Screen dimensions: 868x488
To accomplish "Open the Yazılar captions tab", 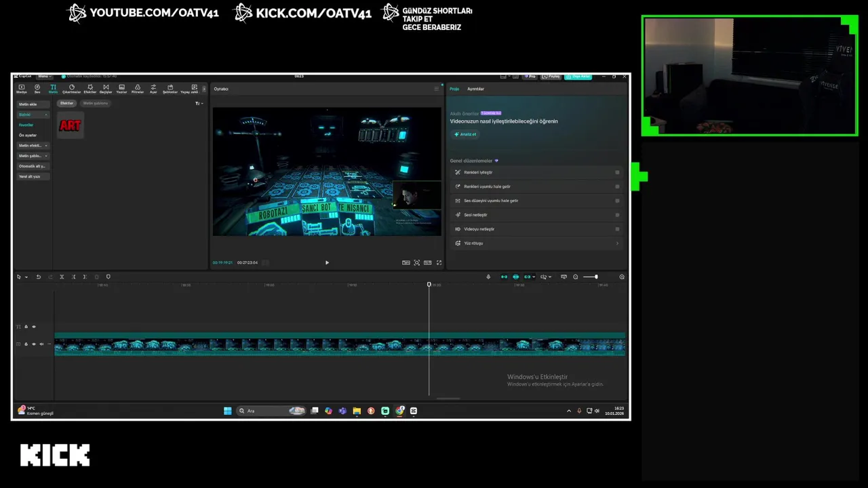I will pos(122,89).
